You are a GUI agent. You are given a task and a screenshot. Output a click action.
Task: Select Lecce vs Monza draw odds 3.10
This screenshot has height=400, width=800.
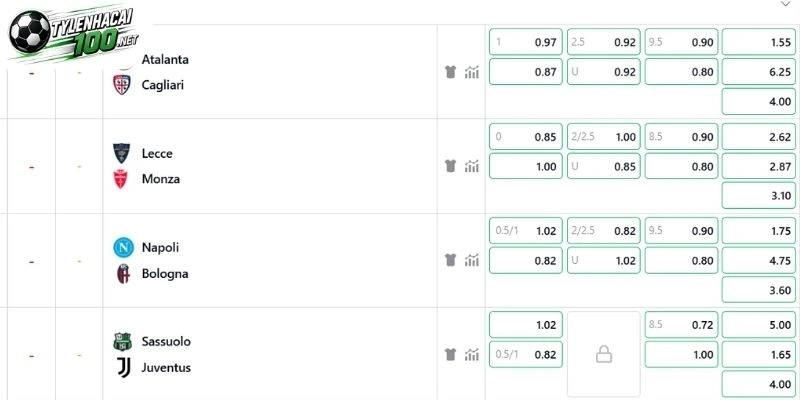[759, 195]
